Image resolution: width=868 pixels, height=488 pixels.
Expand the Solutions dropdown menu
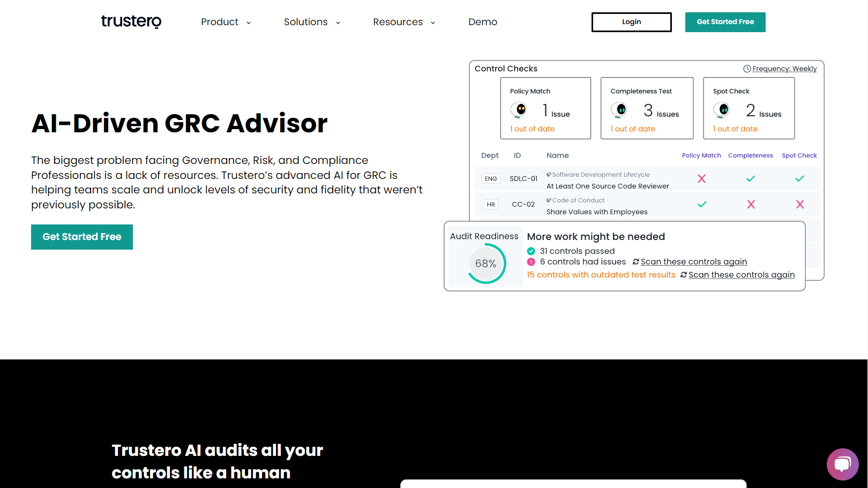(312, 22)
